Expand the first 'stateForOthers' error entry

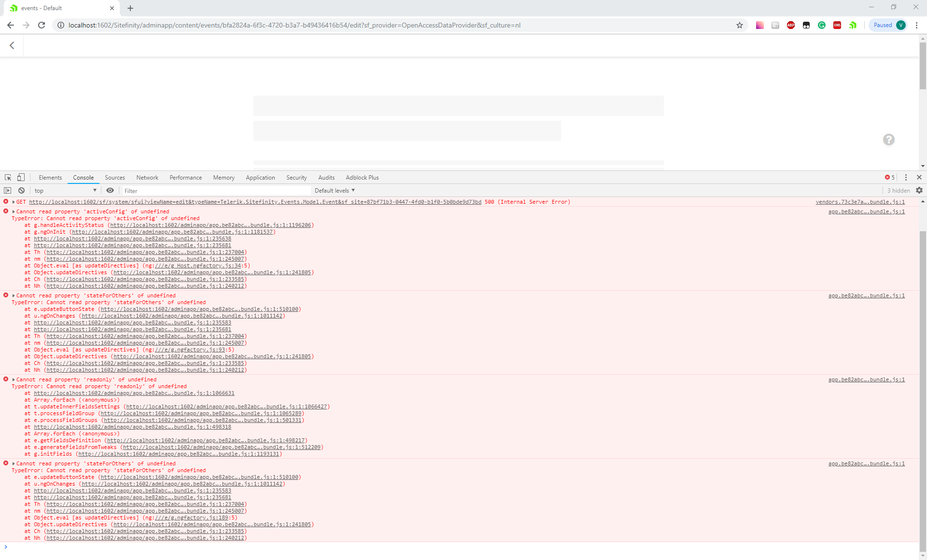click(14, 295)
